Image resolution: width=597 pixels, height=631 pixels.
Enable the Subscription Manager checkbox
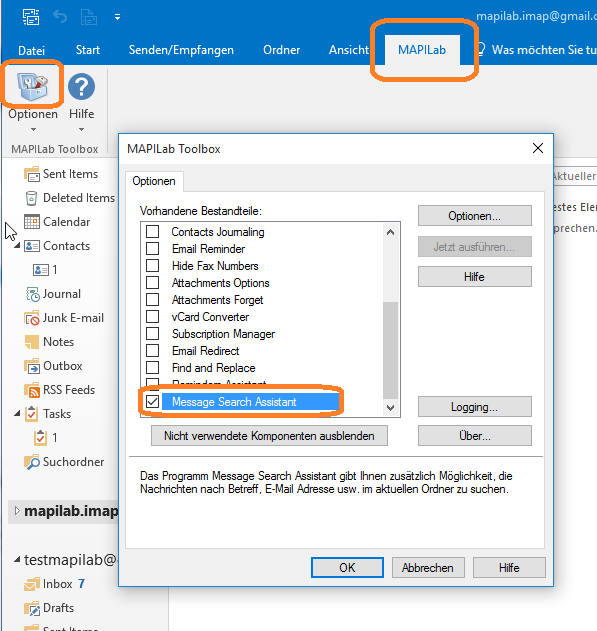pyautogui.click(x=152, y=334)
